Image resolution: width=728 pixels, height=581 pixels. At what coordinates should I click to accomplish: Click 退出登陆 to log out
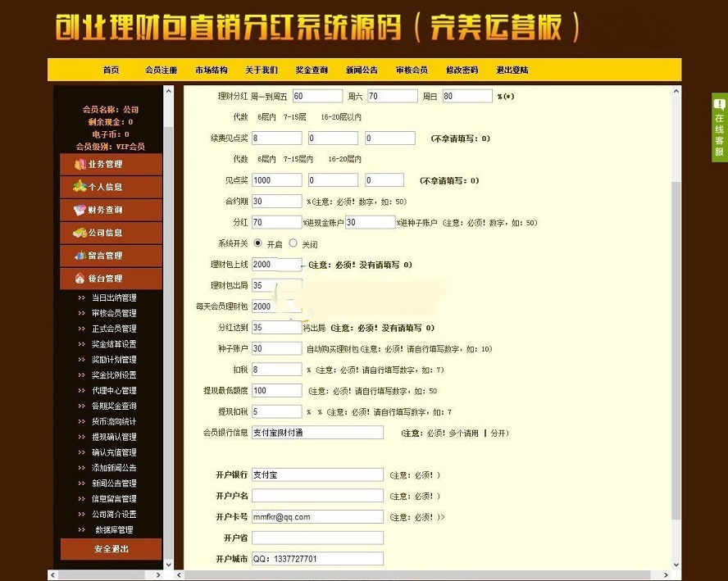(512, 70)
